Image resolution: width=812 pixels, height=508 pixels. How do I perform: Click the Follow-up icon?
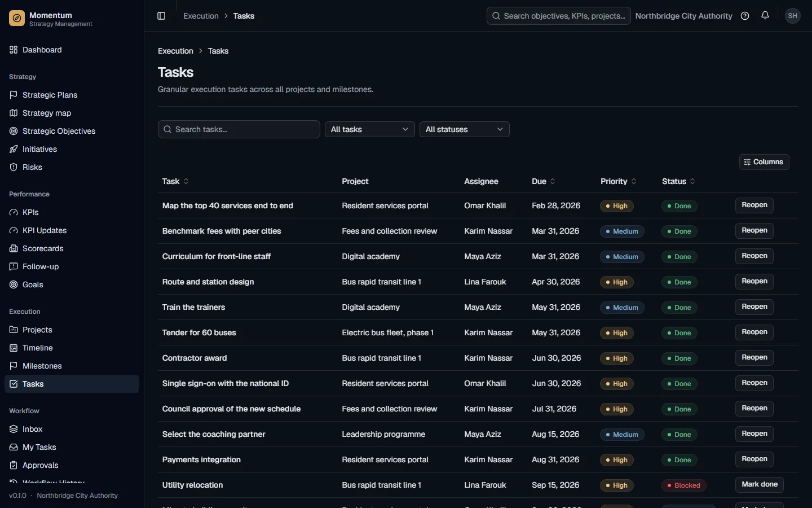click(x=14, y=266)
